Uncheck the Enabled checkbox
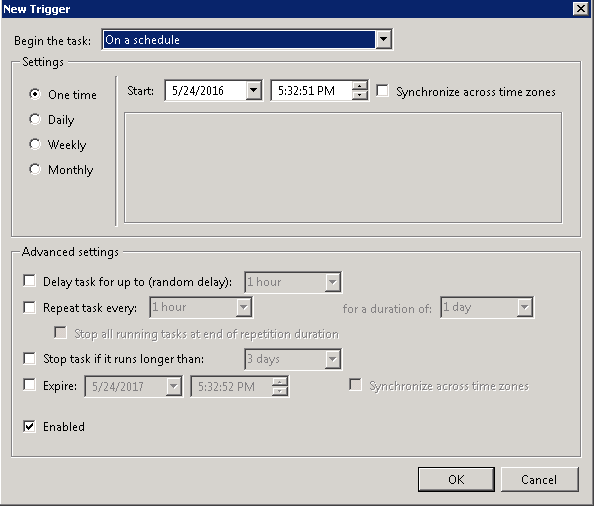This screenshot has width=594, height=506. 29,426
